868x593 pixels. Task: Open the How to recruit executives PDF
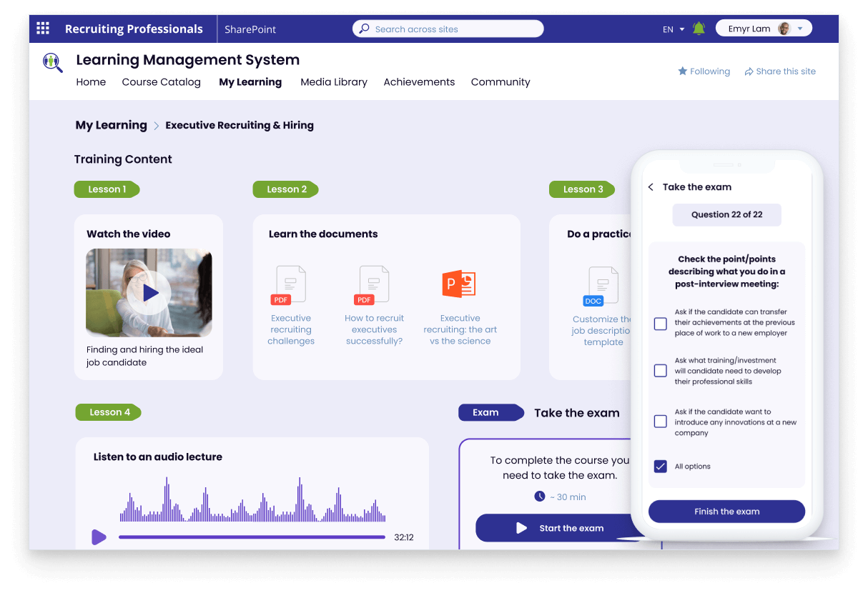373,285
